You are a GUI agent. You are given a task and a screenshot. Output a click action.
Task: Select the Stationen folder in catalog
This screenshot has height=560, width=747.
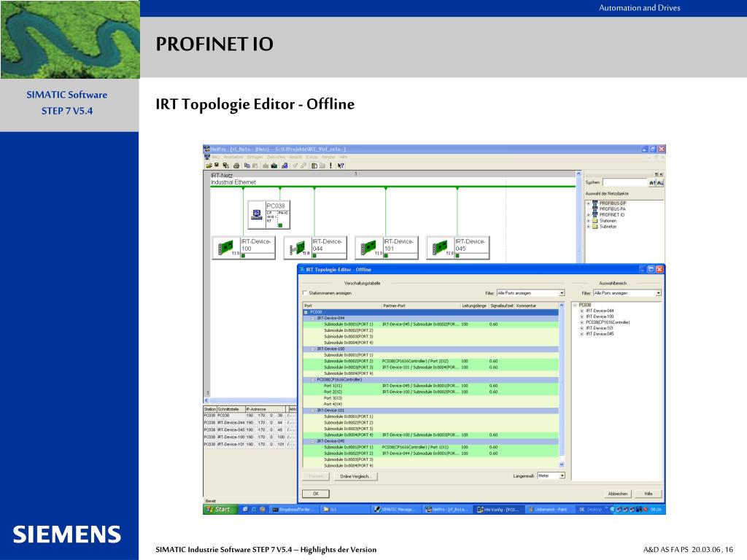tap(608, 221)
